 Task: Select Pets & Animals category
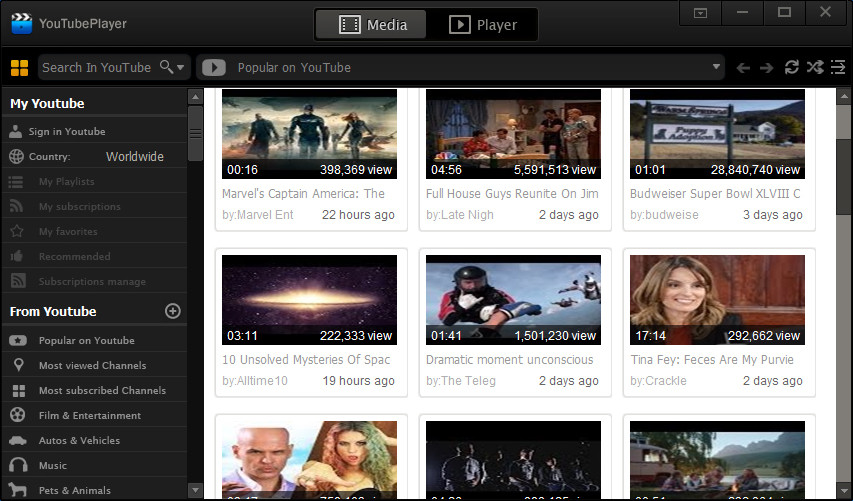(75, 491)
